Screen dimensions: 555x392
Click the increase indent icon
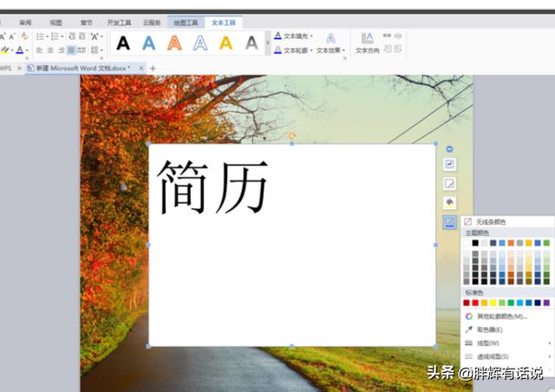(82, 36)
